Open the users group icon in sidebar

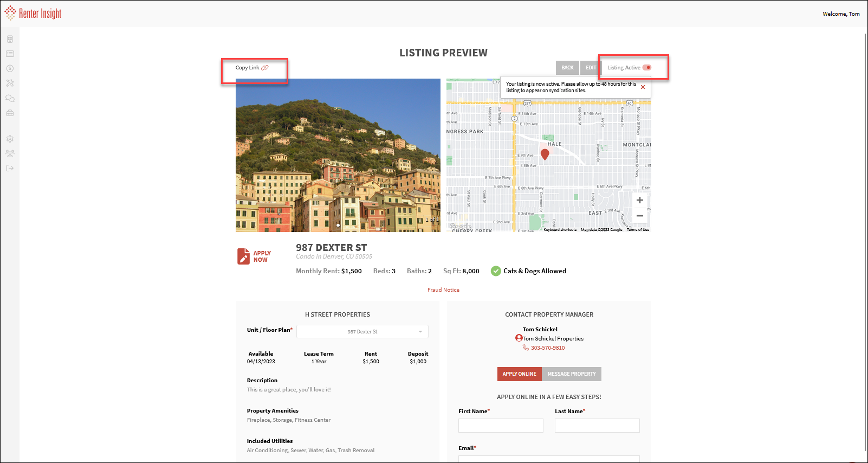(10, 153)
